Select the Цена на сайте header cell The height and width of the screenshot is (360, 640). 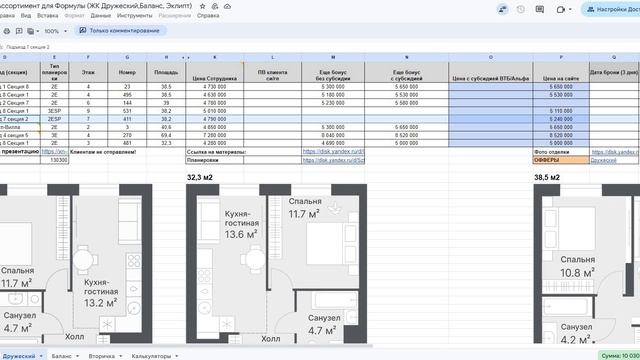[x=561, y=72]
